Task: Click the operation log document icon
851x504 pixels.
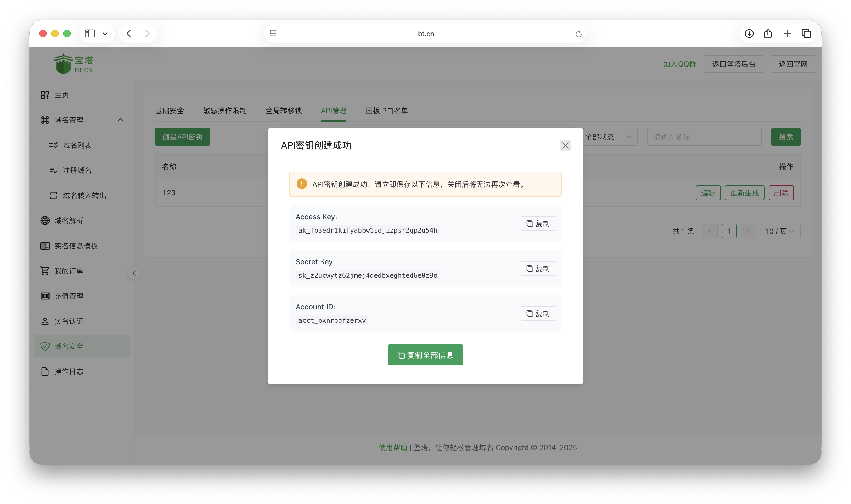Action: tap(45, 371)
